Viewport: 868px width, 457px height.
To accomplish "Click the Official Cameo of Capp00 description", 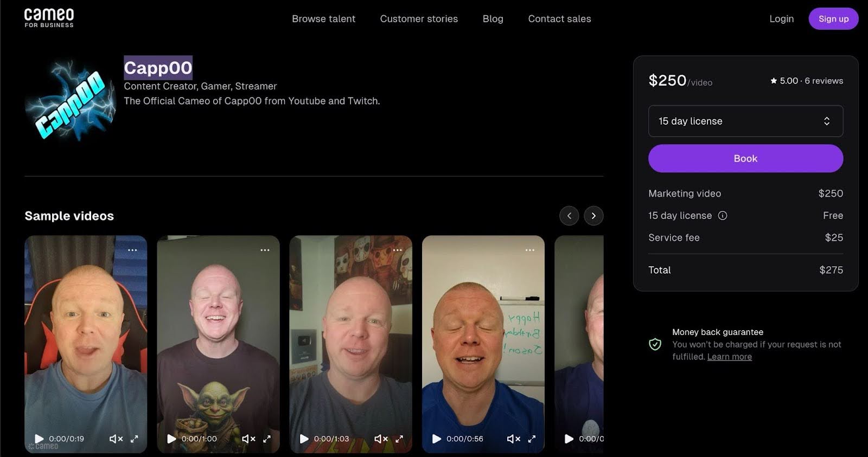I will (252, 101).
